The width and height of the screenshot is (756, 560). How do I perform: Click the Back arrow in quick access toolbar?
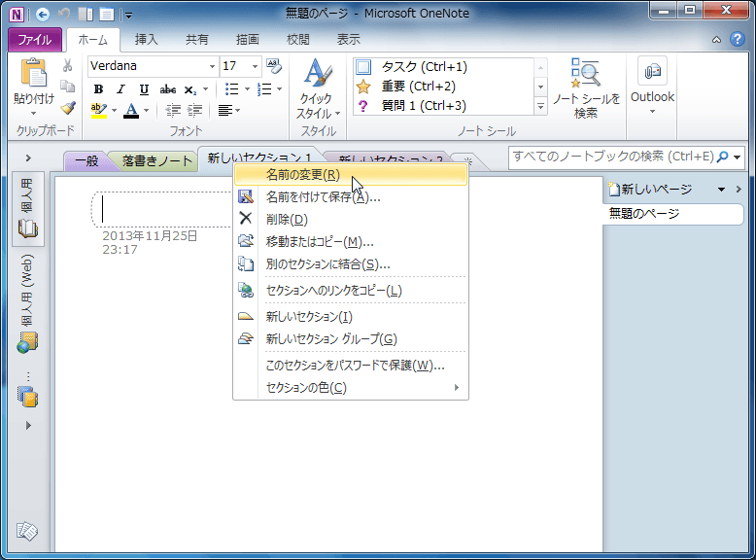point(43,15)
